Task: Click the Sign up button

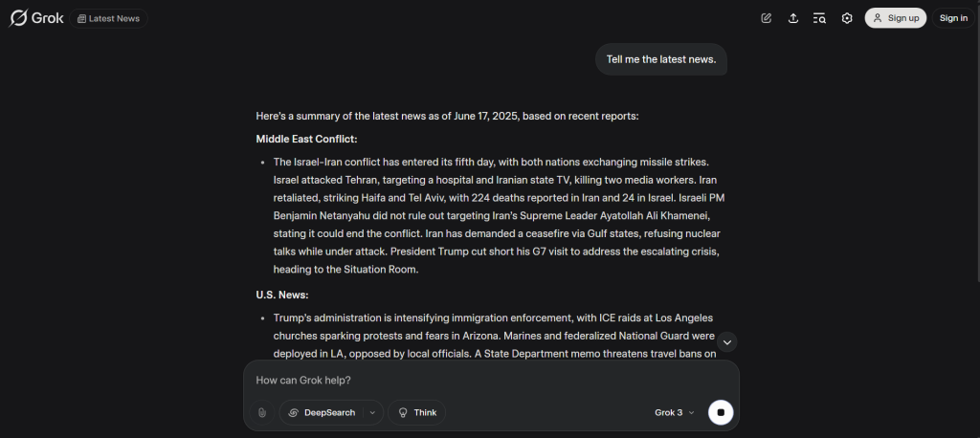Action: pyautogui.click(x=896, y=18)
